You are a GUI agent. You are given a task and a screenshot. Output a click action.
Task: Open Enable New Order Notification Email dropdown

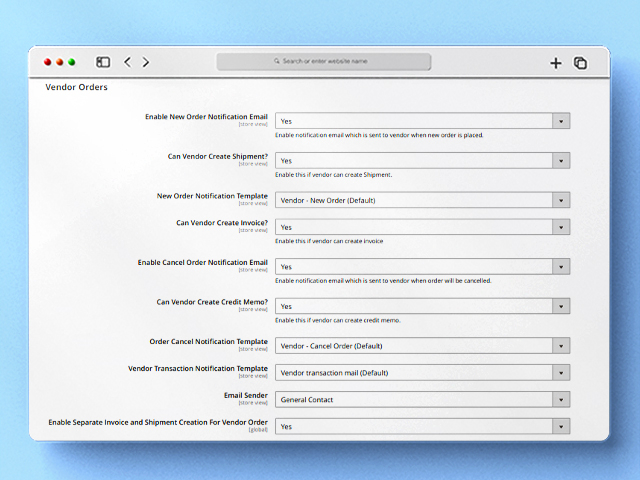422,121
